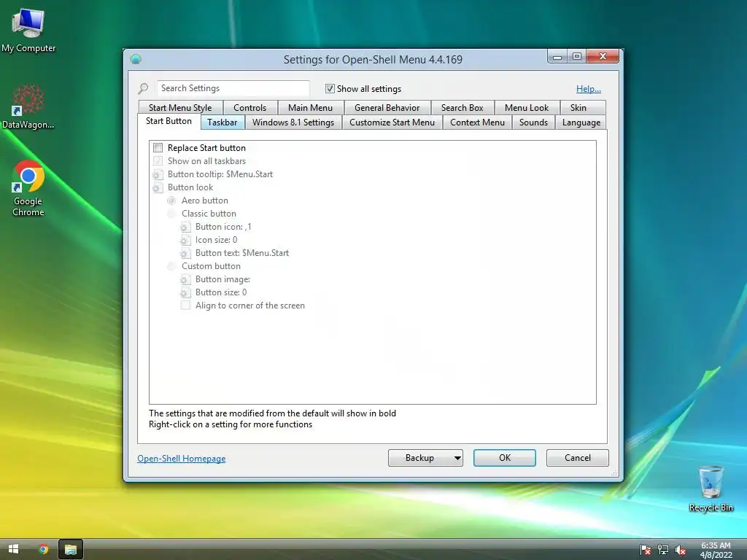
Task: Open File Explorer in the taskbar
Action: (71, 549)
